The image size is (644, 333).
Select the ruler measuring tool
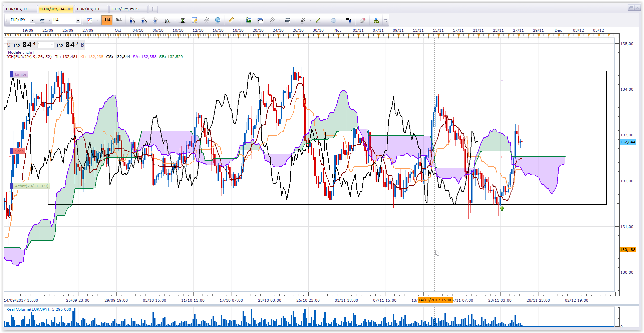231,20
